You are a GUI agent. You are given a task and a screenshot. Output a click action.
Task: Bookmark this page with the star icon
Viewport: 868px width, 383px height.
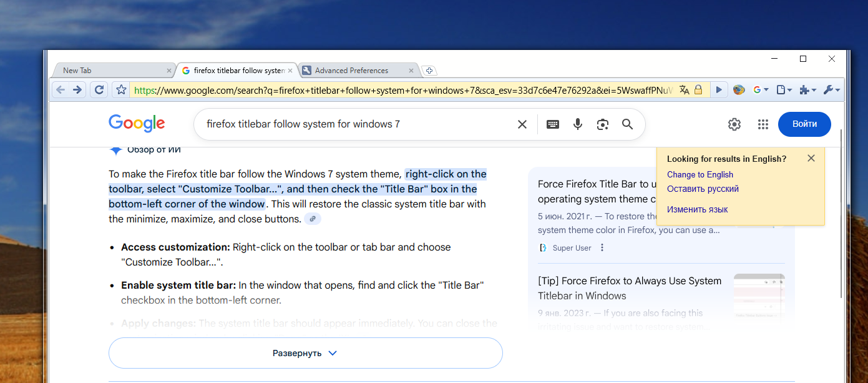point(121,90)
